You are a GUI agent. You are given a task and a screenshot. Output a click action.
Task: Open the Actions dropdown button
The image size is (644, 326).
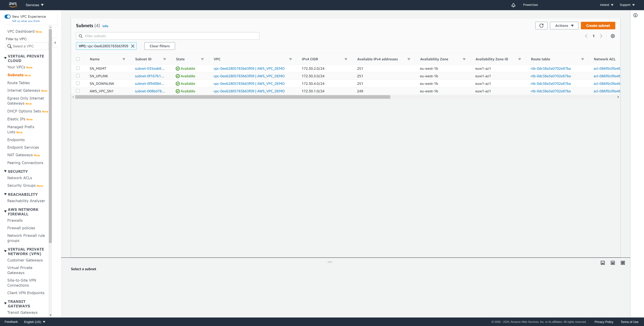[564, 25]
